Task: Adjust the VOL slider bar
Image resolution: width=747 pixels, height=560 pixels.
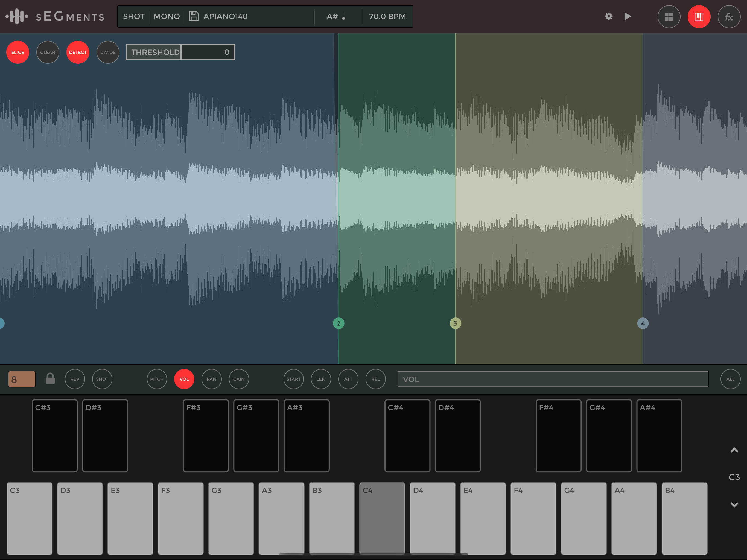Action: [x=553, y=379]
